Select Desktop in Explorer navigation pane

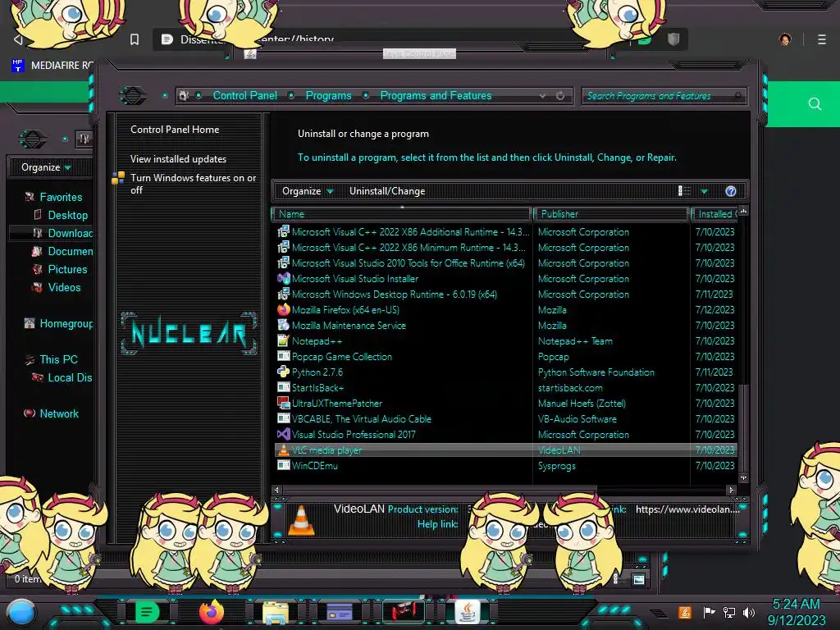tap(67, 216)
